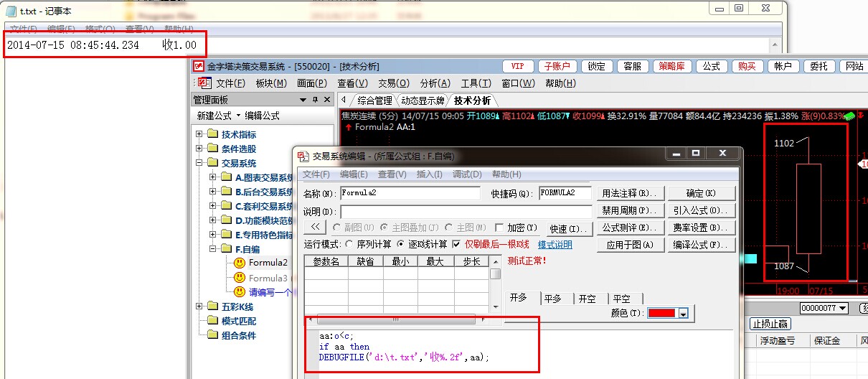The height and width of the screenshot is (379, 868).
Task: Click the Formula2 smiley icon in tree
Action: coord(240,263)
